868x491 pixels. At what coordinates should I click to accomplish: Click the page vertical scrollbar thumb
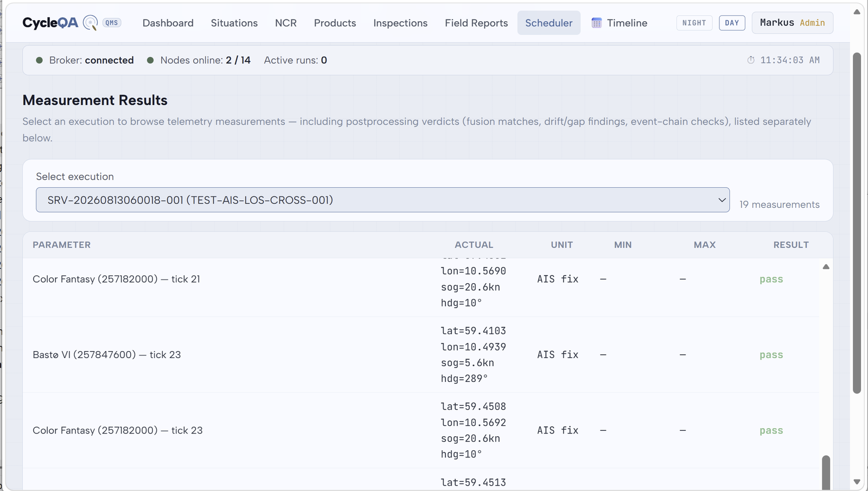tap(857, 223)
